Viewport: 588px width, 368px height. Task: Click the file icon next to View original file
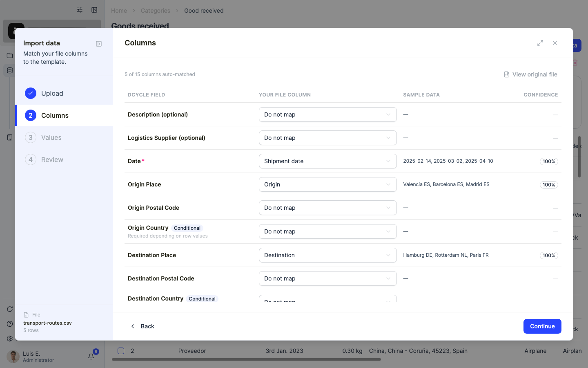coord(507,74)
